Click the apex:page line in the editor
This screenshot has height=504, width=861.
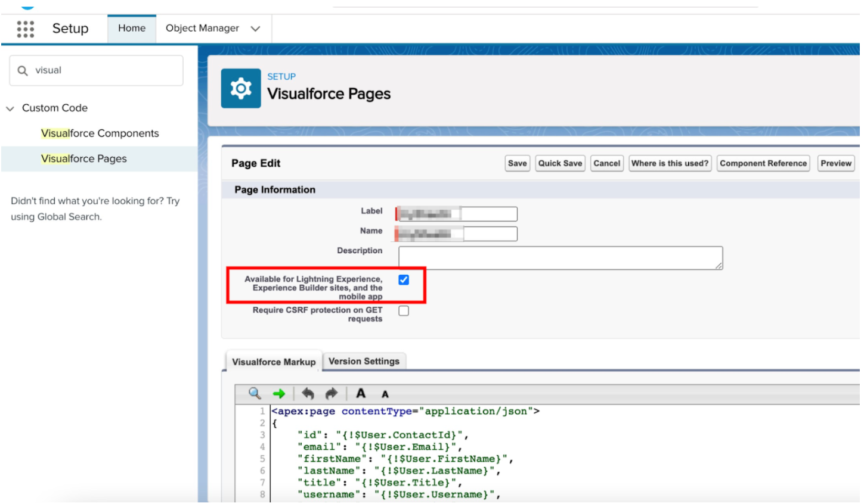pyautogui.click(x=405, y=411)
